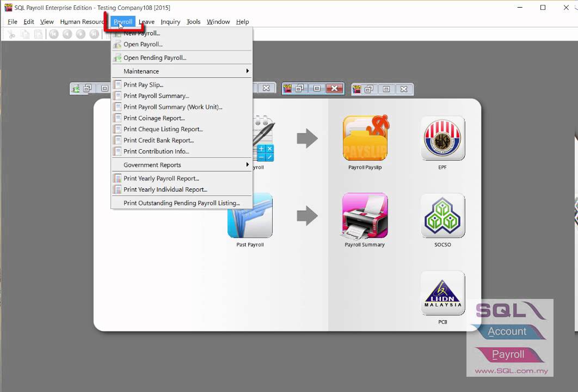Restore the active child window
The width and height of the screenshot is (578, 392).
point(300,89)
